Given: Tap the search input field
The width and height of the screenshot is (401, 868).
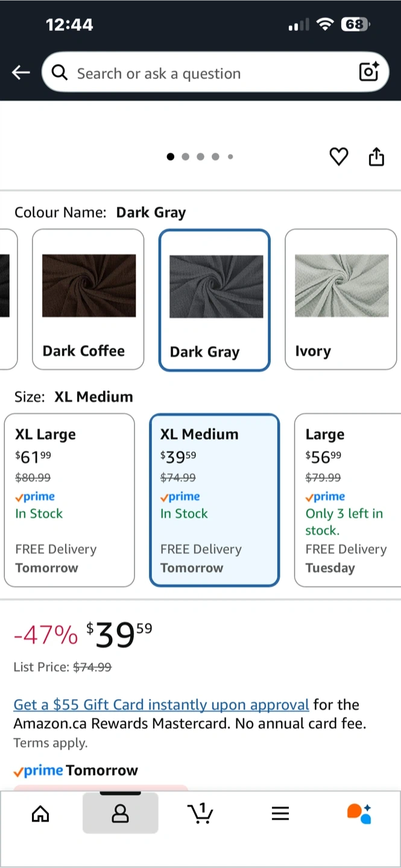Looking at the screenshot, I should coord(205,74).
